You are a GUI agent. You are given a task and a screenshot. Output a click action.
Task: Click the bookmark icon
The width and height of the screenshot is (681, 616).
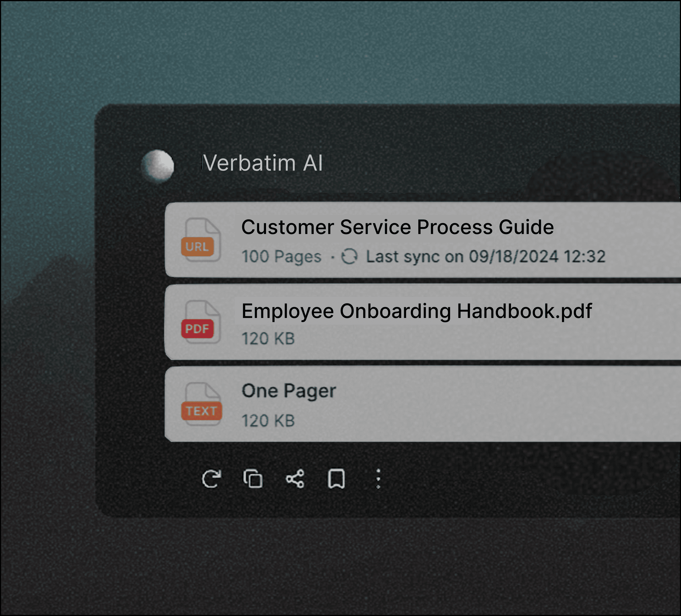[x=336, y=479]
